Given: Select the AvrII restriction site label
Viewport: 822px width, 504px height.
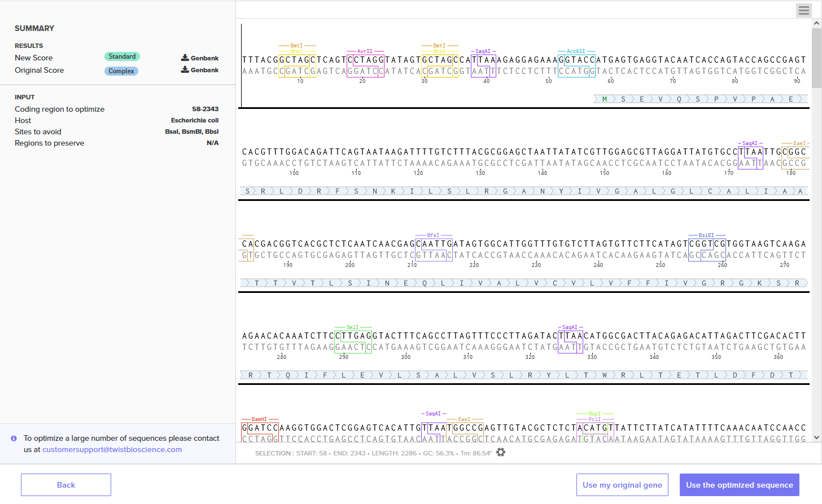Looking at the screenshot, I should [365, 51].
